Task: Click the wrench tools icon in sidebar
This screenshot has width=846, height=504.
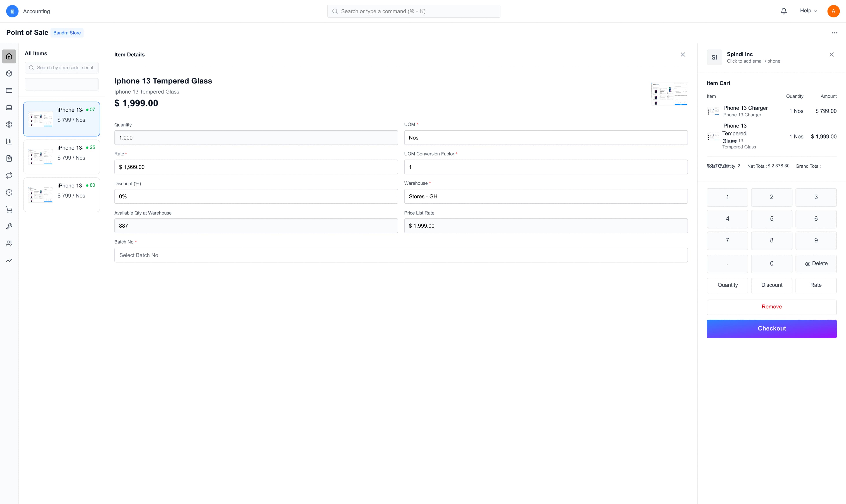Action: pos(9,226)
